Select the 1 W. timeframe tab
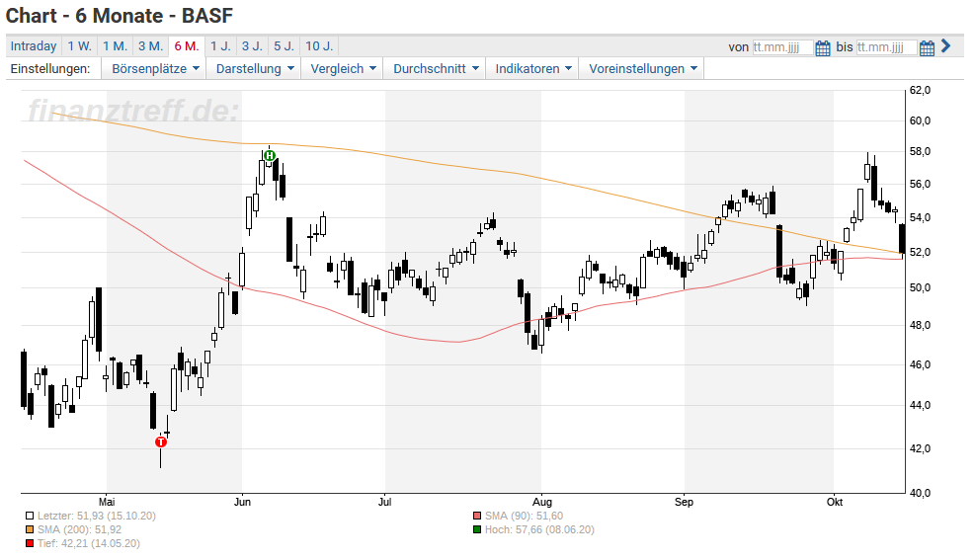Image resolution: width=975 pixels, height=560 pixels. point(80,46)
